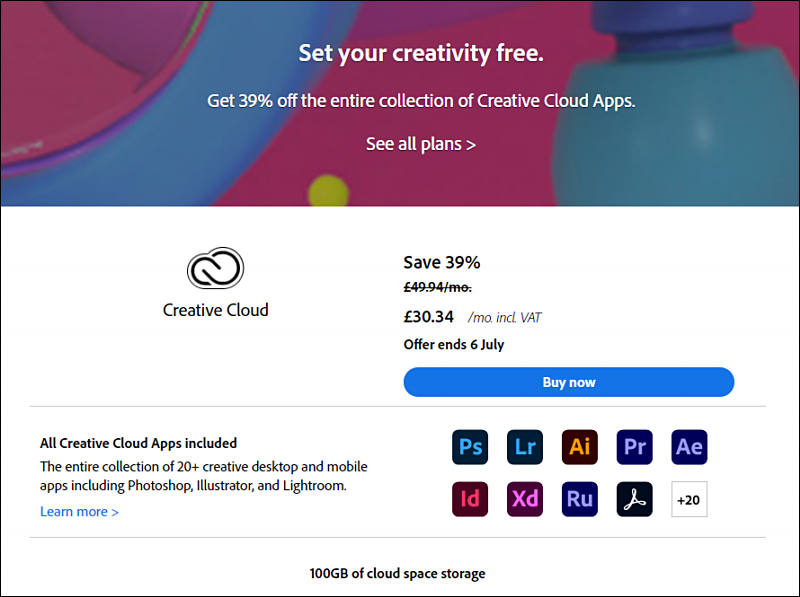The image size is (800, 597).
Task: Open the +20 more apps box
Action: point(689,499)
